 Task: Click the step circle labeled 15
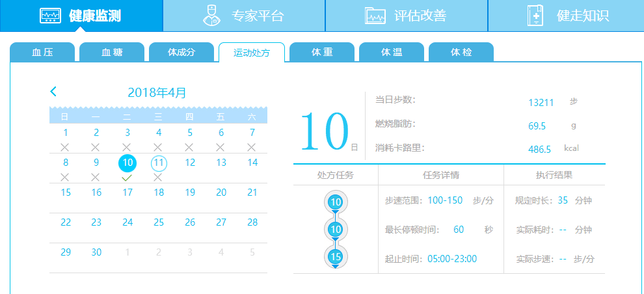(336, 257)
